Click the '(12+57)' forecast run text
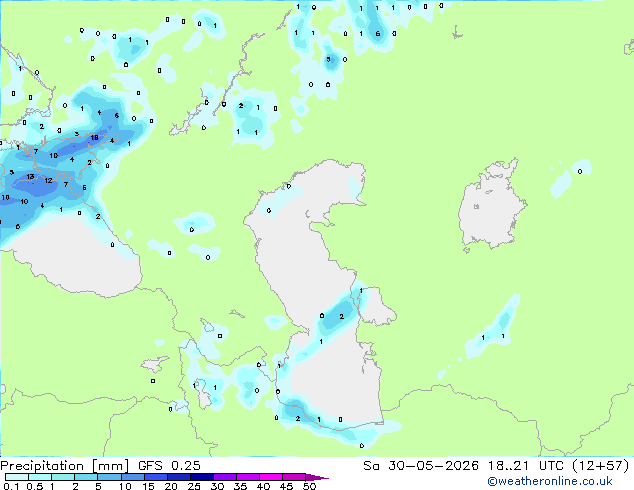The height and width of the screenshot is (490, 634). (x=601, y=466)
